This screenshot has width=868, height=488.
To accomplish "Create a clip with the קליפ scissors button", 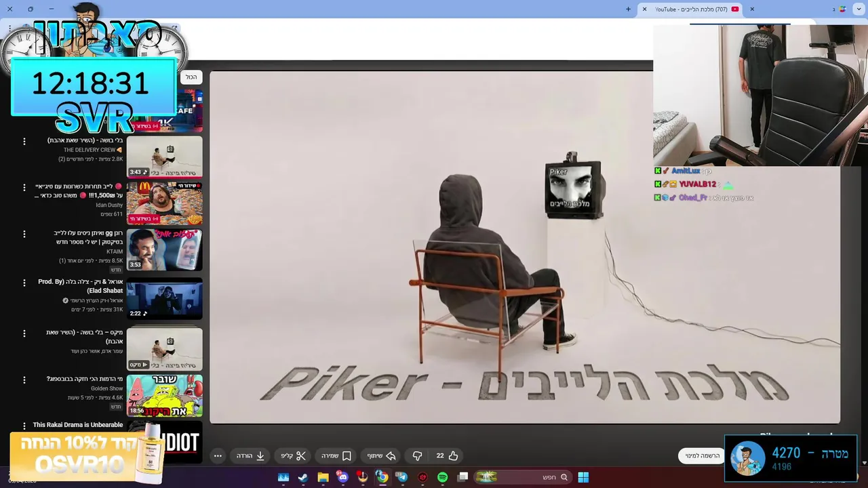I will (294, 456).
